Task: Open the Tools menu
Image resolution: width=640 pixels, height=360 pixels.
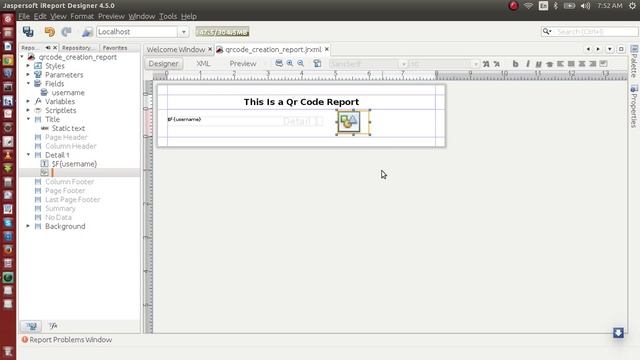Action: [x=168, y=16]
